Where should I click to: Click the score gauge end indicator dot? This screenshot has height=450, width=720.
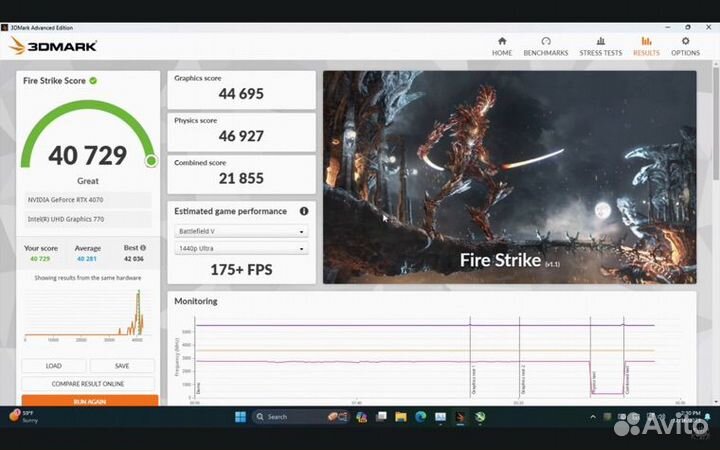point(151,161)
